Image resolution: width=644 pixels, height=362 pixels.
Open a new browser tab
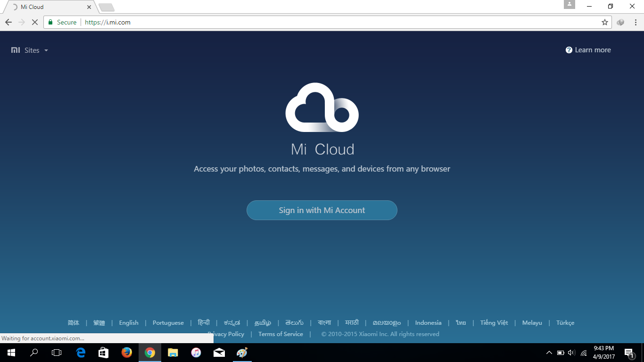(x=107, y=8)
